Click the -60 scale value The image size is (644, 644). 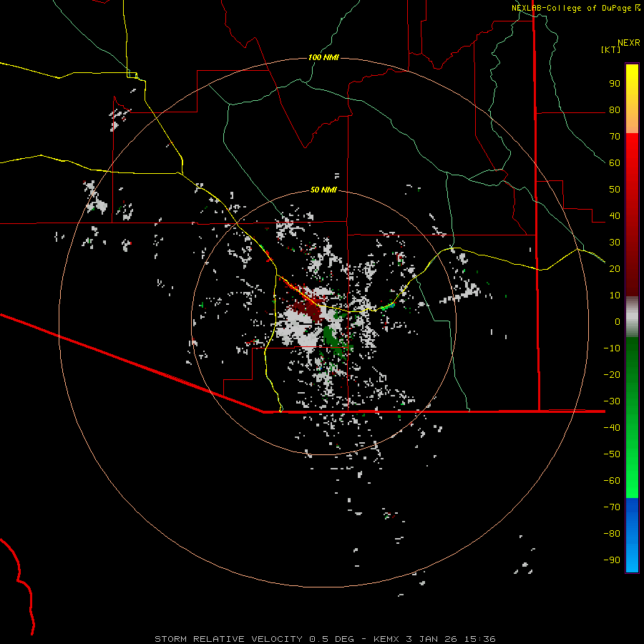pos(612,481)
